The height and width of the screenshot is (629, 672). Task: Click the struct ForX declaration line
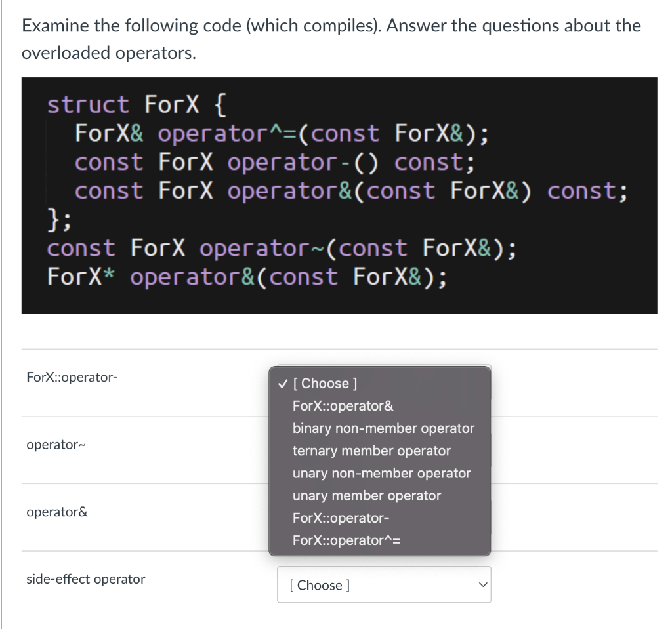pos(138,104)
